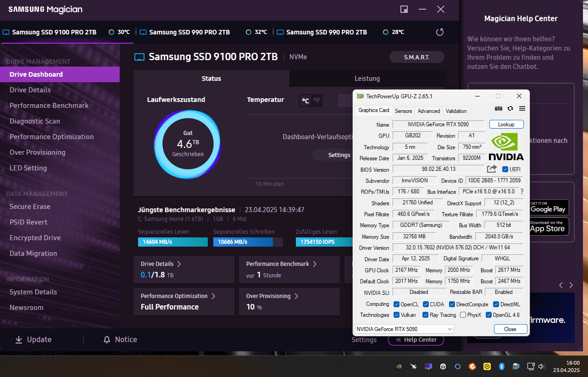
Task: Expand Performance Optimization card chevron
Action: [213, 296]
